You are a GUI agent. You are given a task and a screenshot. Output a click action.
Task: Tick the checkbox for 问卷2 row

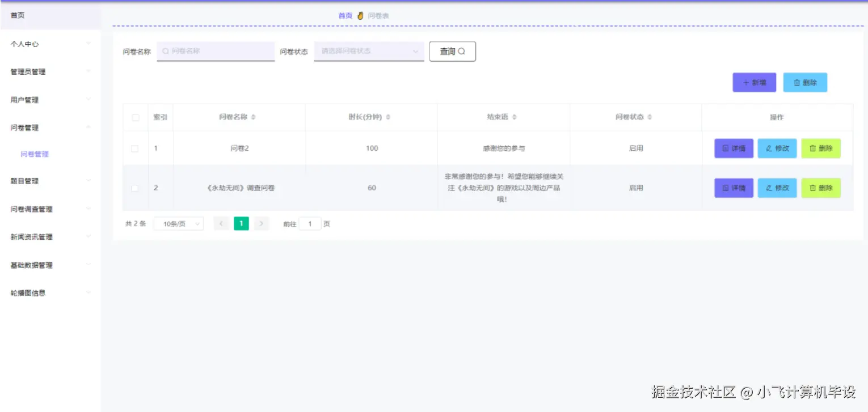(135, 148)
